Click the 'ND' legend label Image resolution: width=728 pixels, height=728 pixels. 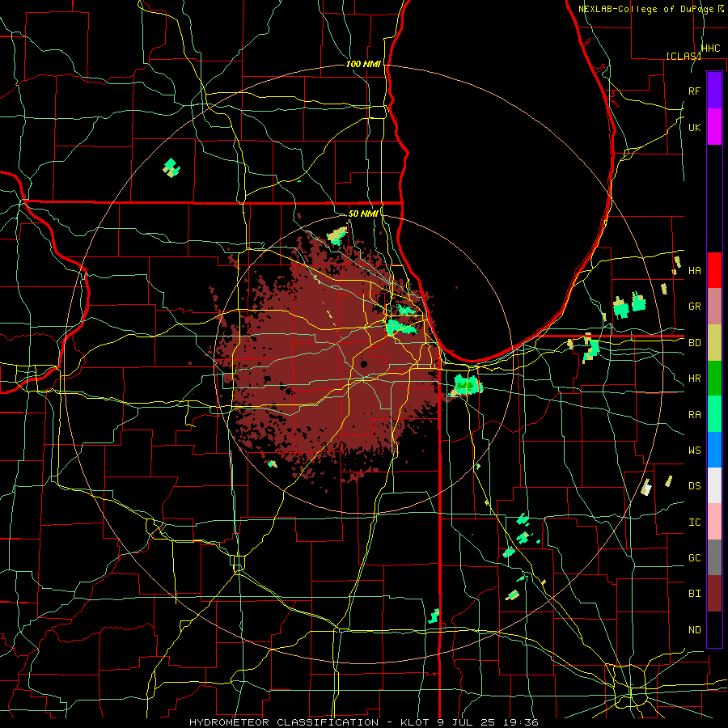click(x=694, y=629)
